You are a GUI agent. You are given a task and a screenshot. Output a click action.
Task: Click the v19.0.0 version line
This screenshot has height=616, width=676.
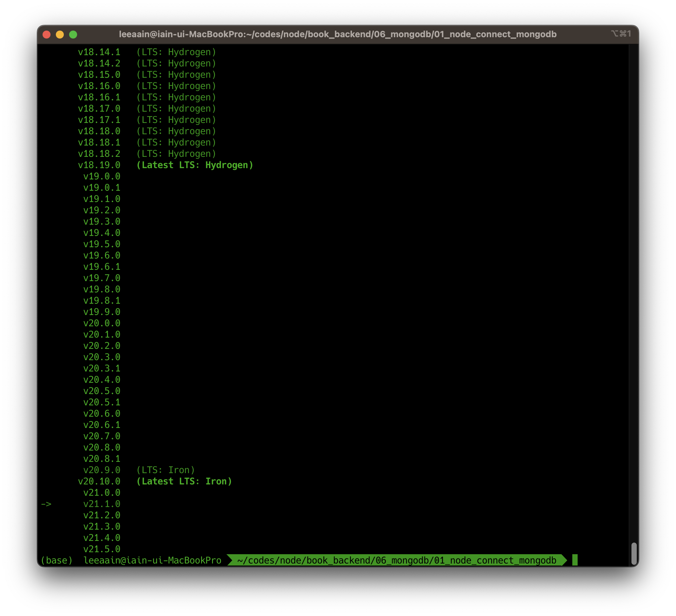[102, 176]
